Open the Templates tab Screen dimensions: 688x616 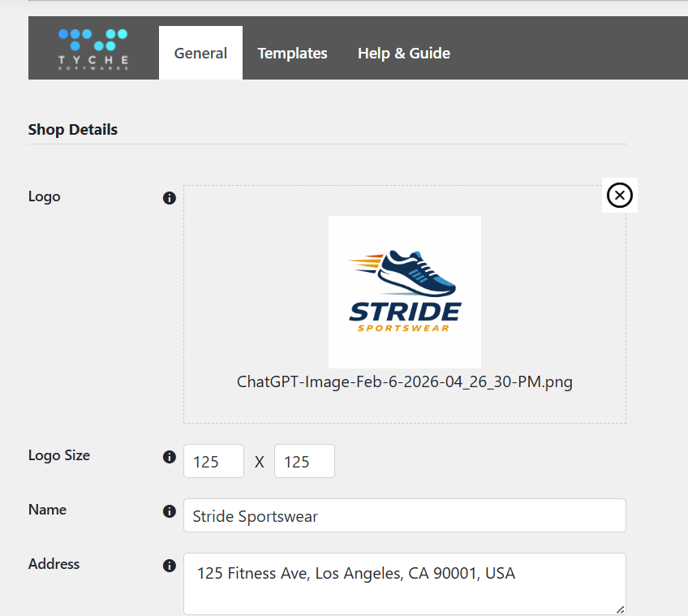(292, 54)
